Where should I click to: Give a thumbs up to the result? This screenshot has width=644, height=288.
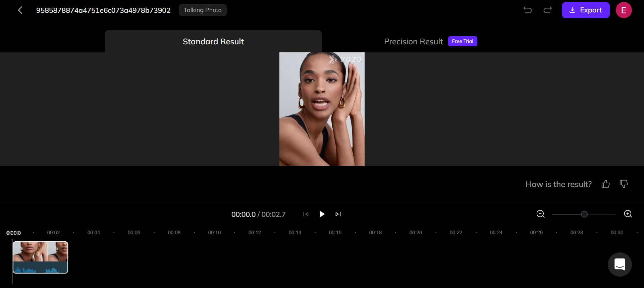point(605,184)
